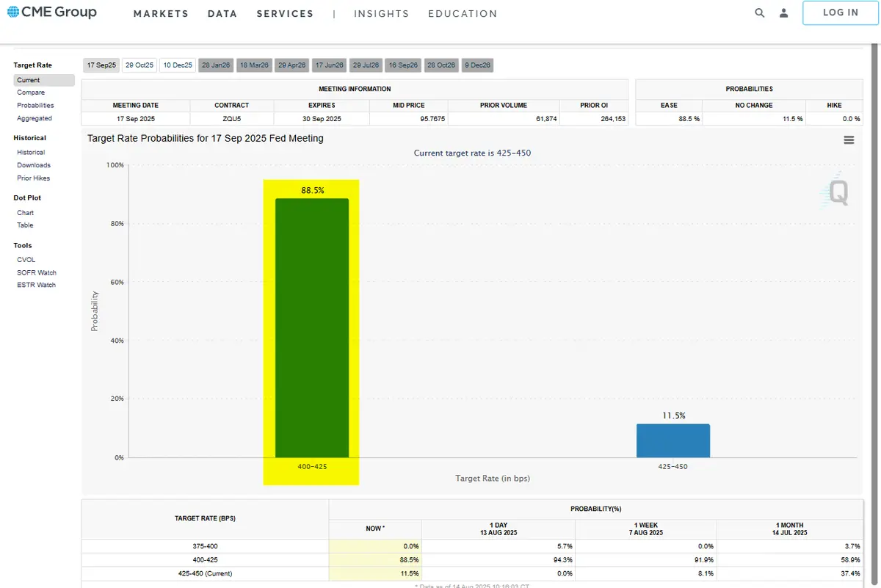Click the blue 425-450 probability bar
Viewport: 881px width, 588px height.
tap(673, 440)
